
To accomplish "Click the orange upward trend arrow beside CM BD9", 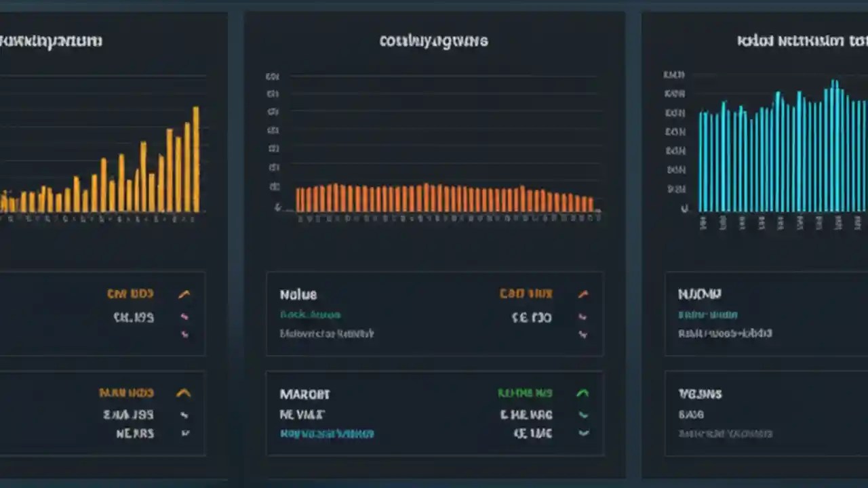I will pyautogui.click(x=184, y=293).
